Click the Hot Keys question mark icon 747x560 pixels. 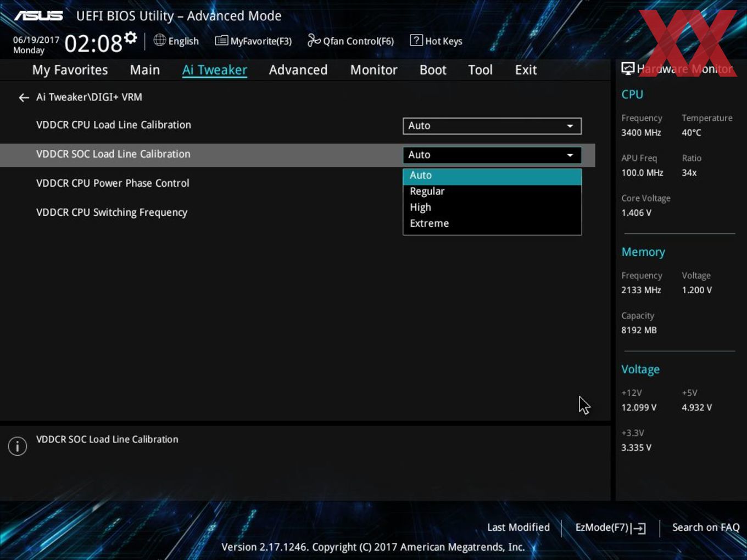coord(416,40)
